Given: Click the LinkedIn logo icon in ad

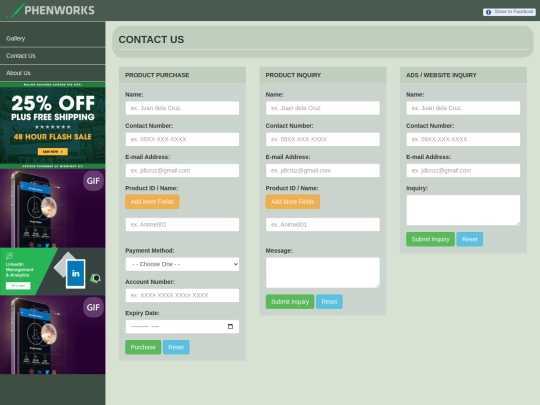Looking at the screenshot, I should click(75, 274).
